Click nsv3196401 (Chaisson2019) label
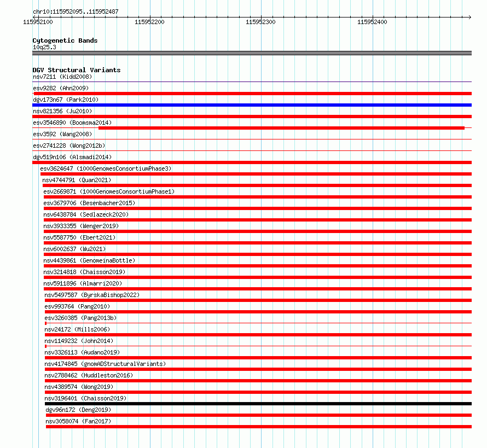 [x=85, y=398]
